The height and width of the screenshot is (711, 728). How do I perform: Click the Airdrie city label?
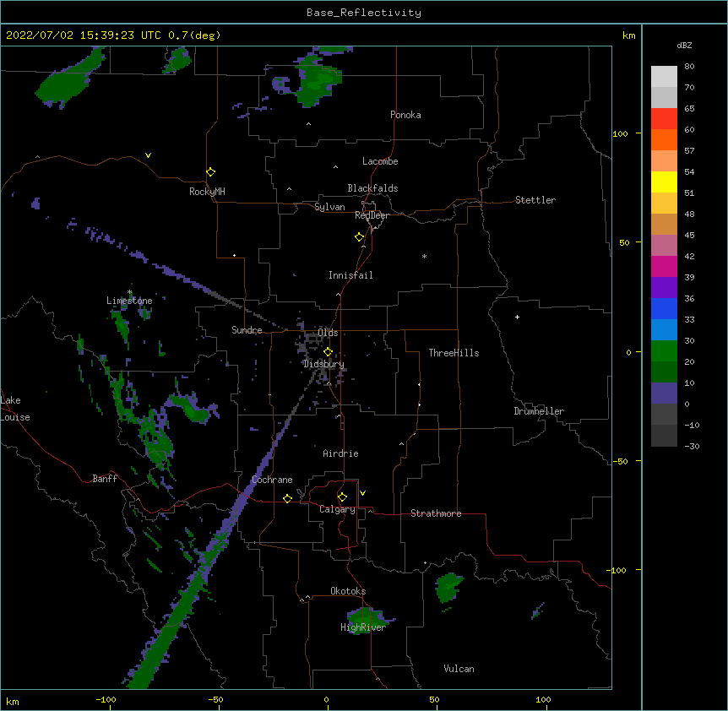point(340,453)
